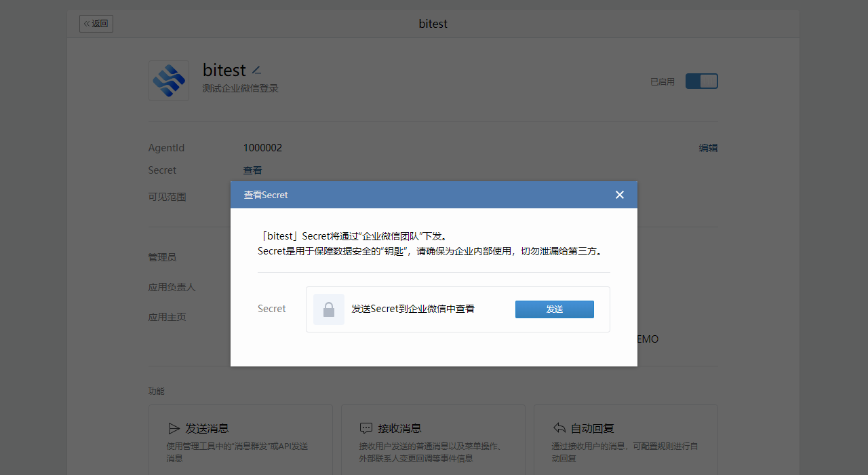Click the bitest title heading
This screenshot has height=475, width=868.
(223, 69)
